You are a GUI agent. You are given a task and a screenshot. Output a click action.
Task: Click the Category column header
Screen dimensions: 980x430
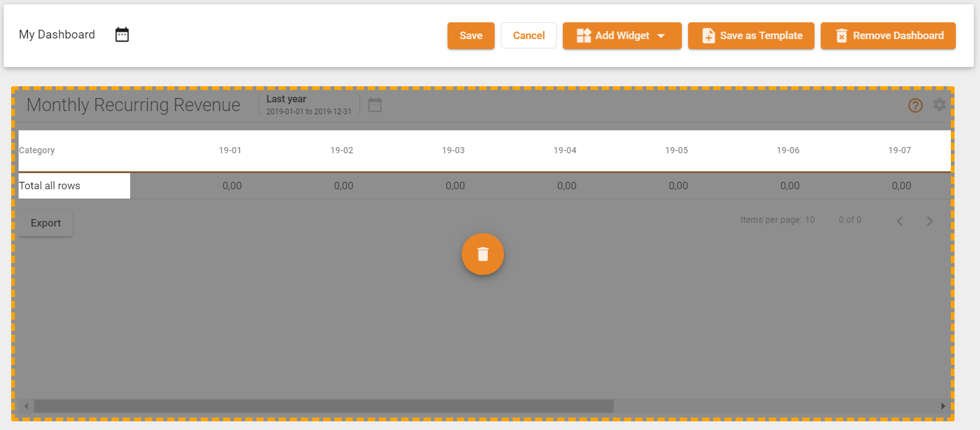click(x=37, y=150)
